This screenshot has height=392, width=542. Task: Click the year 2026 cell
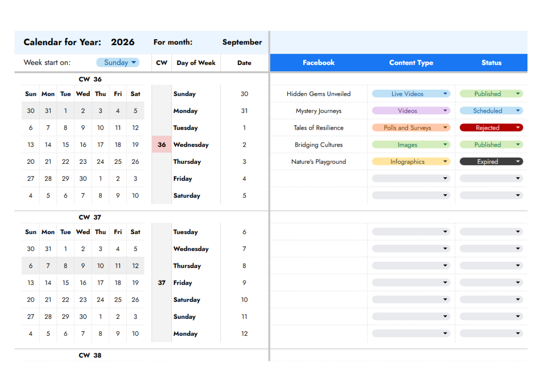pyautogui.click(x=123, y=42)
